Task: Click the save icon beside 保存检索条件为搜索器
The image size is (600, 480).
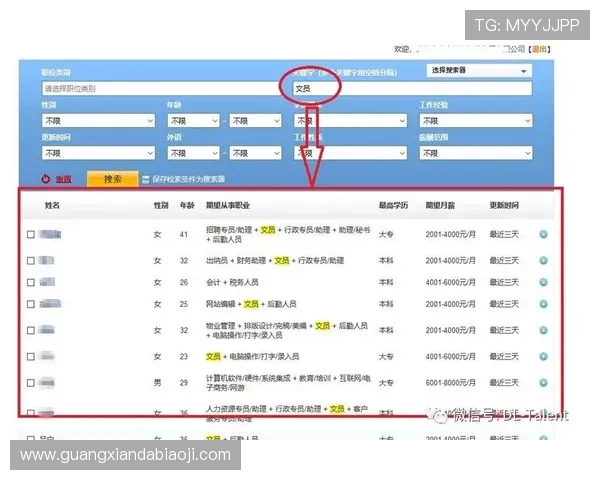Action: coord(145,180)
